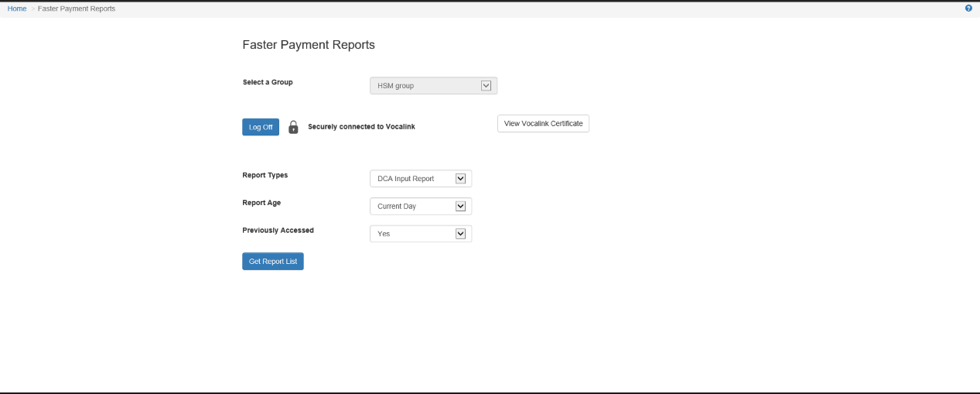Select Faster Payment Reports breadcrumb item
The width and height of the screenshot is (980, 394).
pos(77,9)
